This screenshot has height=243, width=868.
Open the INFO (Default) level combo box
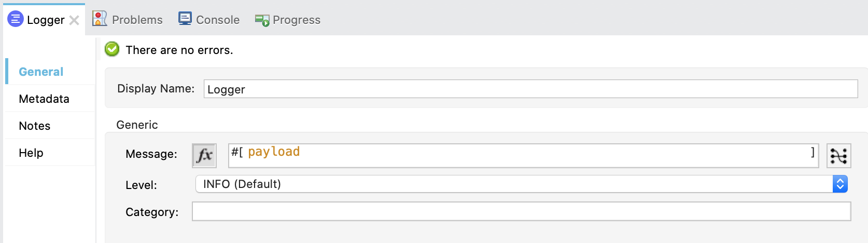tap(521, 184)
